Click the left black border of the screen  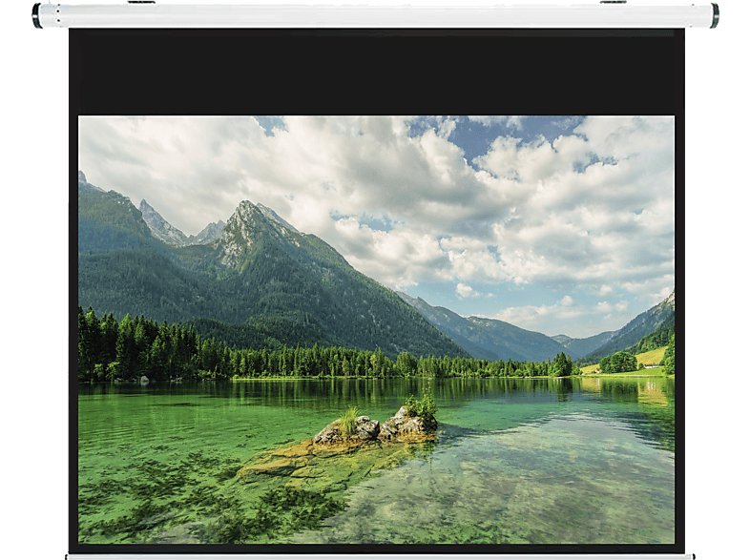point(73,334)
